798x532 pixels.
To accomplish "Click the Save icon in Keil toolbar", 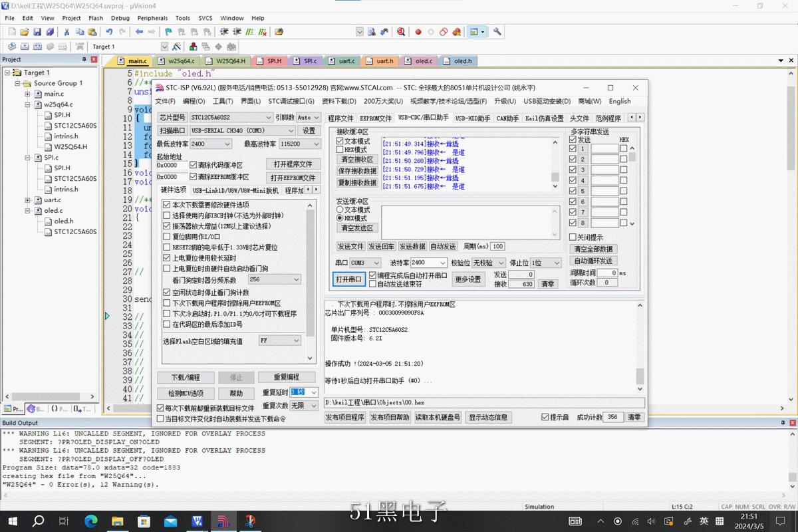I will (x=37, y=31).
